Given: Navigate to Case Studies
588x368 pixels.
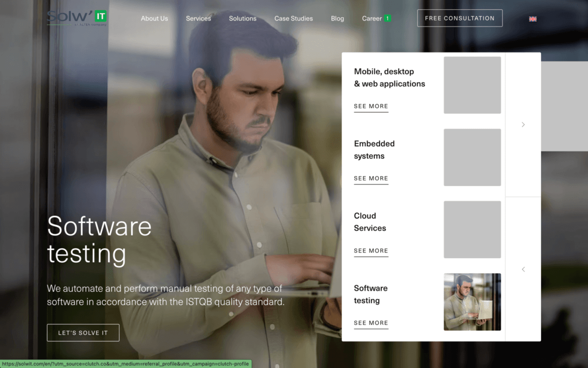Looking at the screenshot, I should point(294,18).
